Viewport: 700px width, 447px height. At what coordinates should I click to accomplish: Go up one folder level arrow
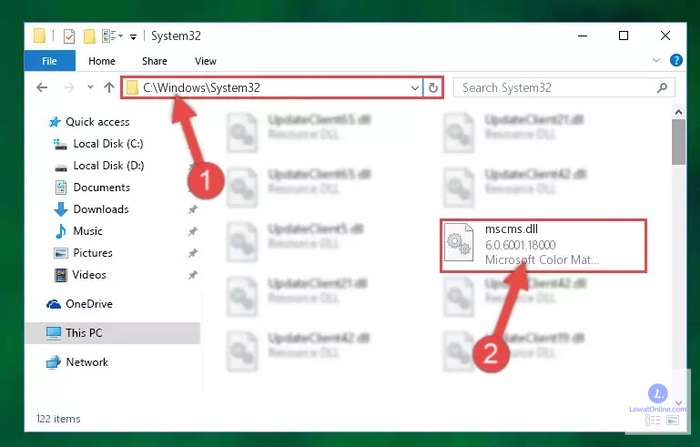pyautogui.click(x=109, y=88)
